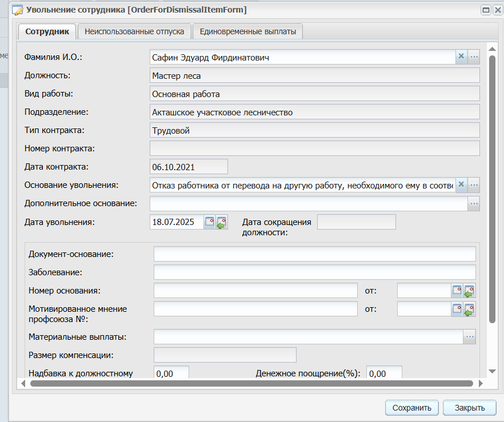This screenshot has width=504, height=422.
Task: Open the Основание увольнения selection dialog
Action: [474, 184]
